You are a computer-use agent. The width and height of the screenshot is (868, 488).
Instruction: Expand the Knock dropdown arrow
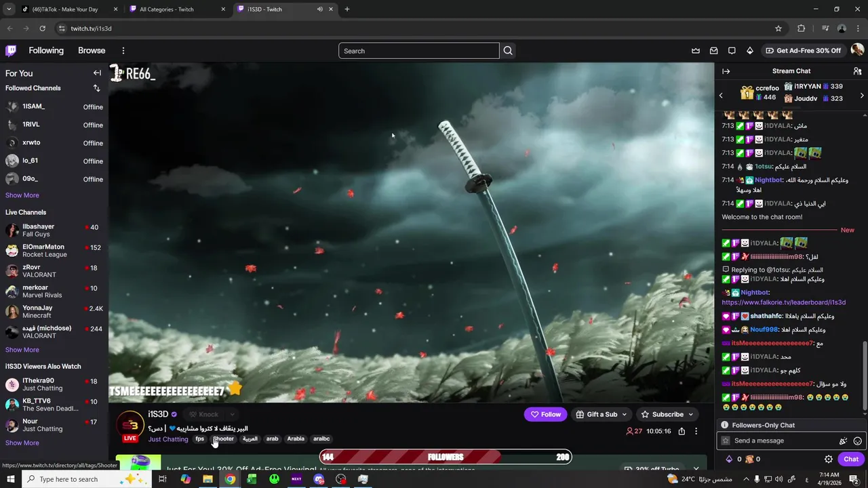(x=232, y=414)
